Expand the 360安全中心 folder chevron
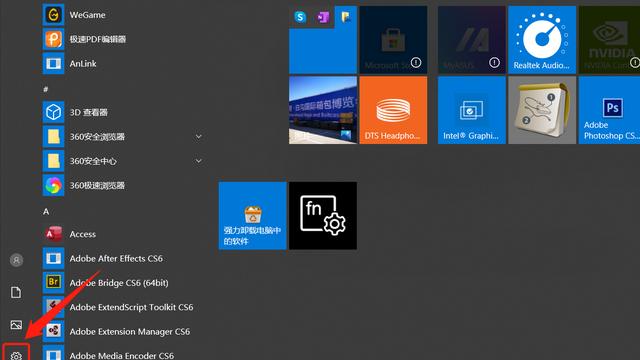 pos(198,161)
